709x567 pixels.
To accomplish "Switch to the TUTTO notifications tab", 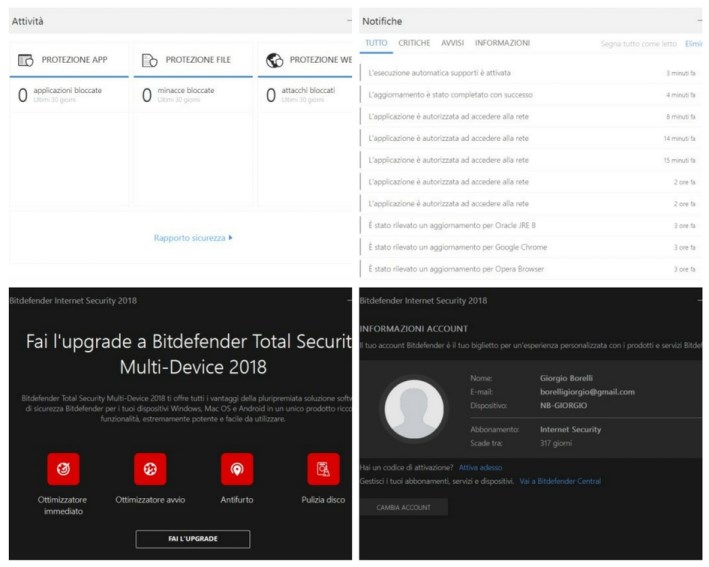I will pos(376,43).
